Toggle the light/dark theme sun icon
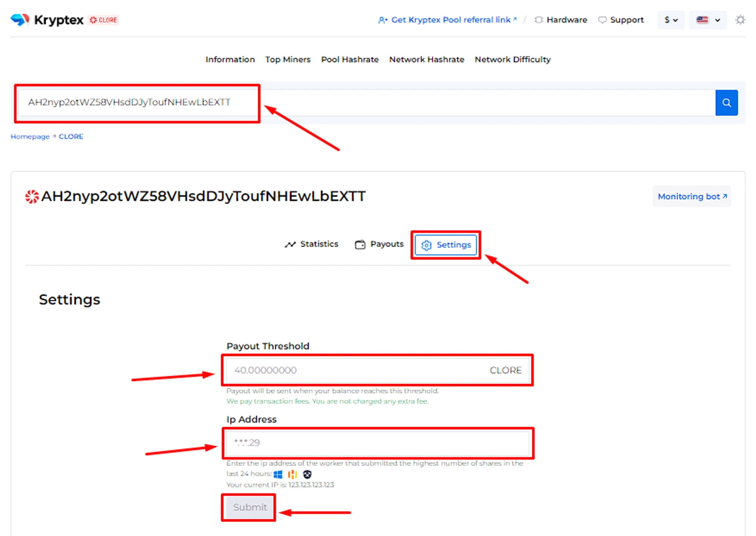This screenshot has width=756, height=536. click(x=740, y=20)
